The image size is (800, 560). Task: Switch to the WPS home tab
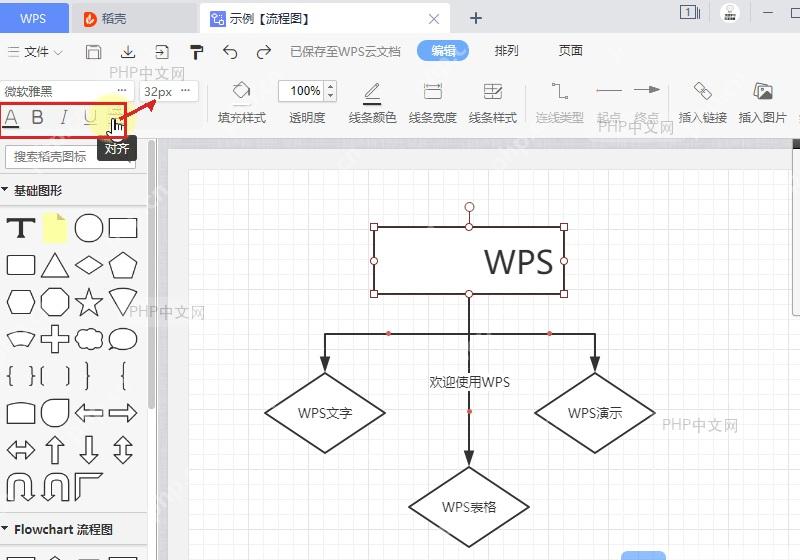pyautogui.click(x=34, y=18)
